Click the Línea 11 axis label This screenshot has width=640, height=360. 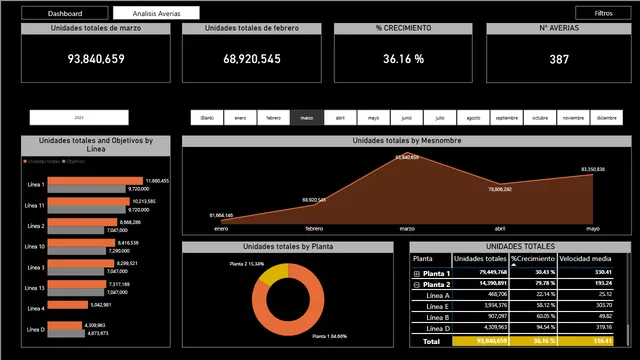pos(34,206)
